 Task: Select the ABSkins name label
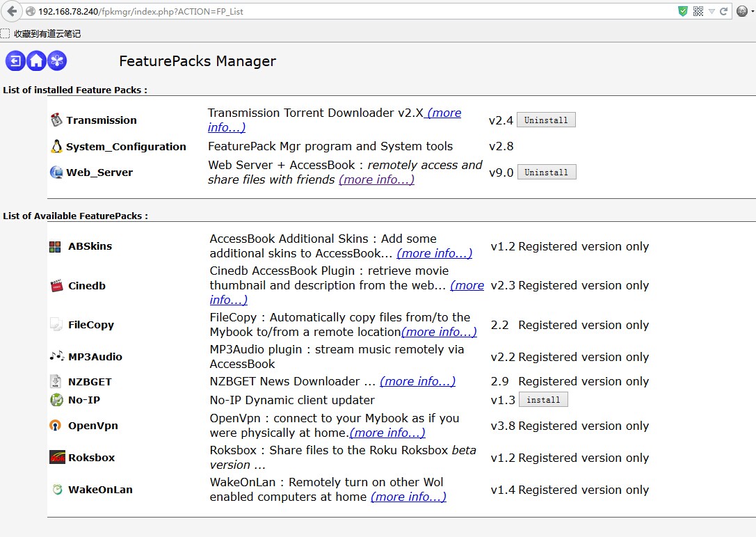(x=90, y=246)
